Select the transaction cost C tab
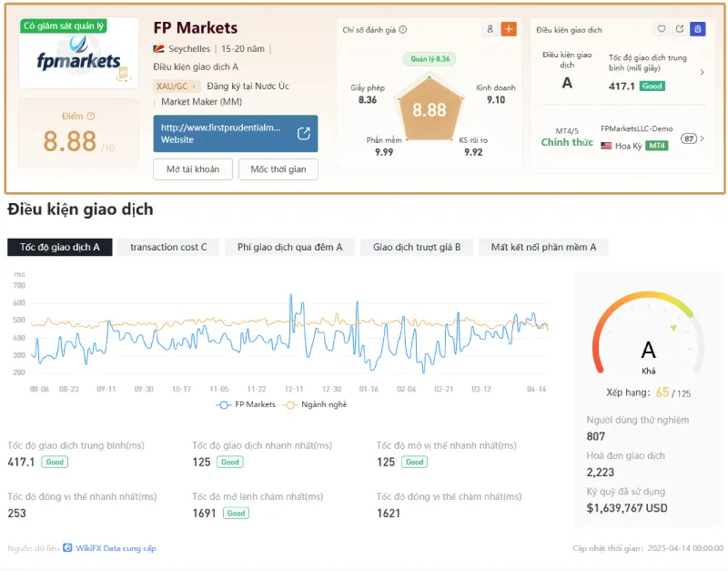 (168, 247)
